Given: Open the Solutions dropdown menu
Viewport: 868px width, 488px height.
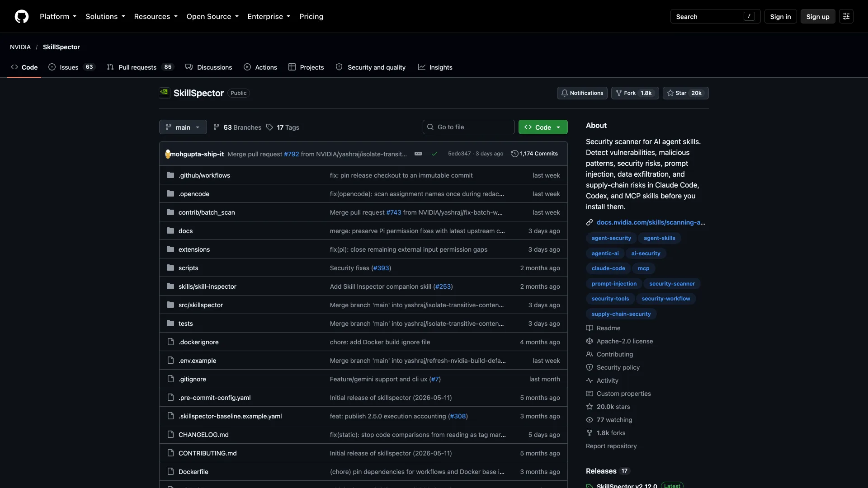Looking at the screenshot, I should pos(105,17).
